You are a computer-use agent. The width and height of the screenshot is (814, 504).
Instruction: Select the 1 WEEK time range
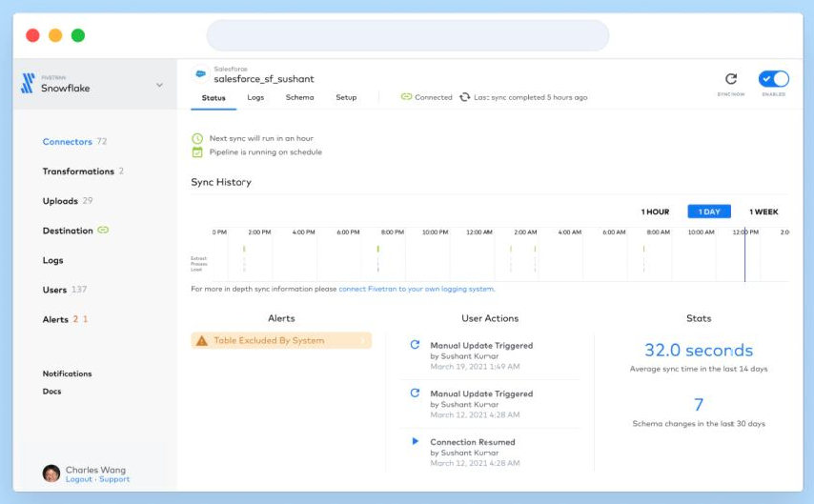[763, 212]
